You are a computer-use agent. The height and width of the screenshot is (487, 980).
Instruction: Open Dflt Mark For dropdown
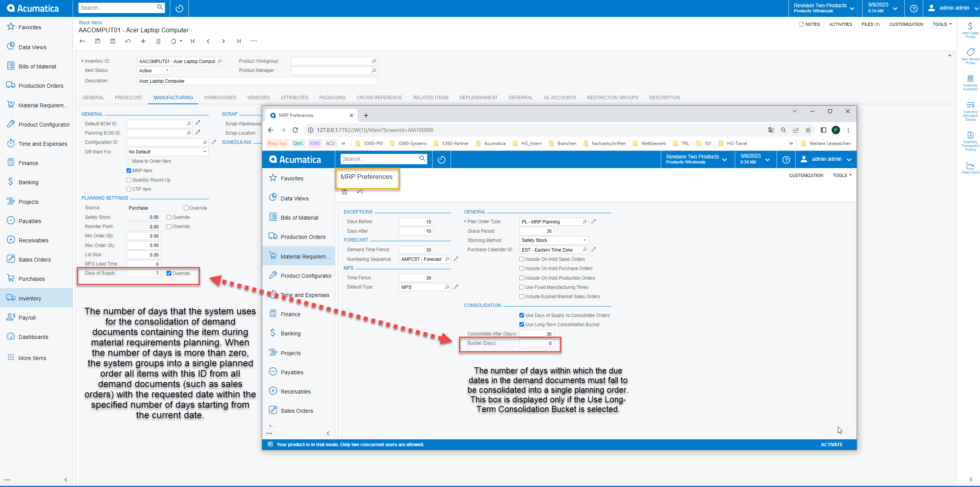tap(168, 152)
